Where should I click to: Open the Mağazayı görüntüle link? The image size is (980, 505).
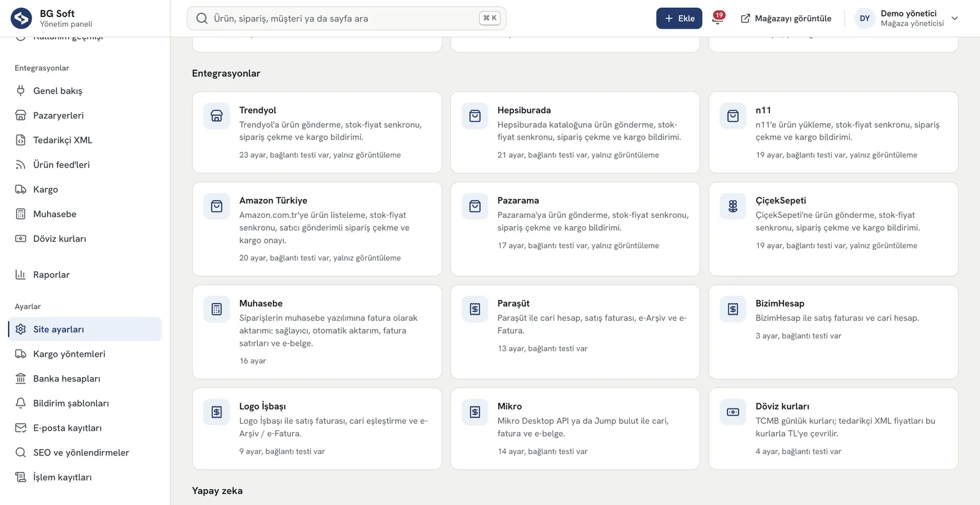786,18
